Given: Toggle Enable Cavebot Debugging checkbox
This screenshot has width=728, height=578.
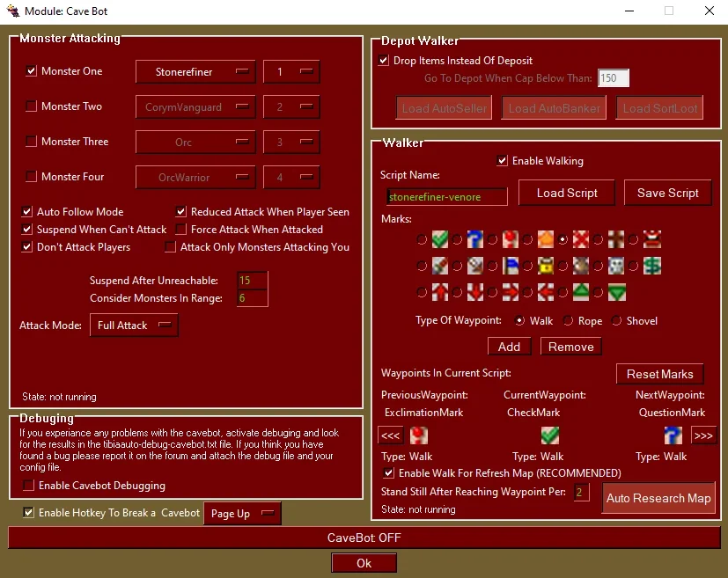Looking at the screenshot, I should click(x=29, y=486).
